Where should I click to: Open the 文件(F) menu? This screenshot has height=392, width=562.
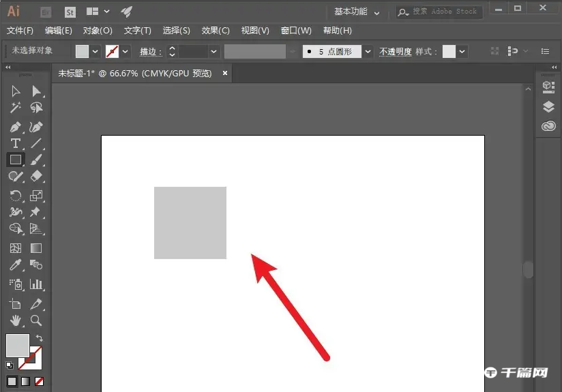(x=20, y=31)
